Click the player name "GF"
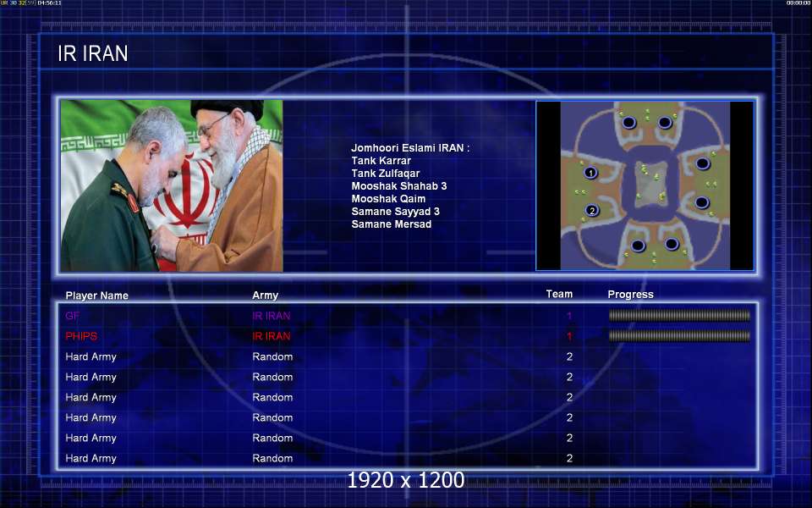 (73, 316)
